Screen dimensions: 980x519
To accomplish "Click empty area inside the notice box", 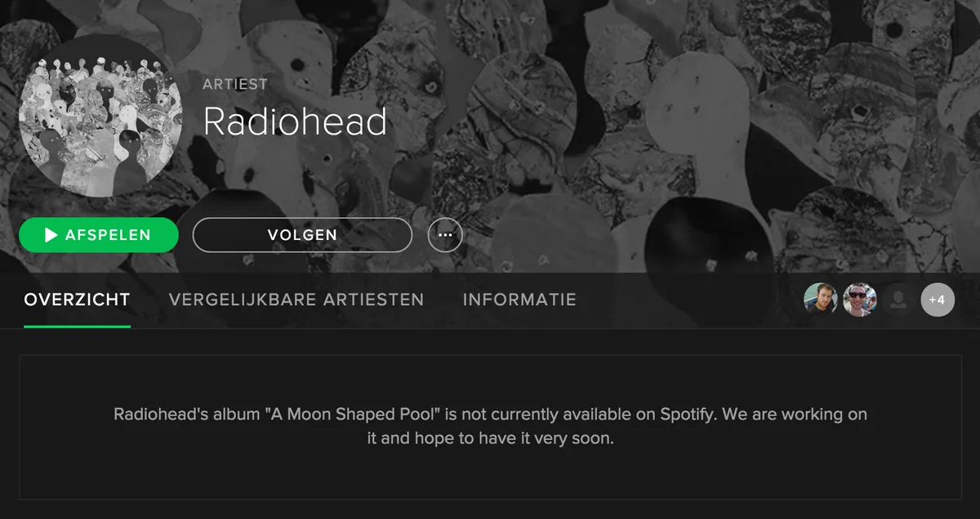I will pos(490,473).
